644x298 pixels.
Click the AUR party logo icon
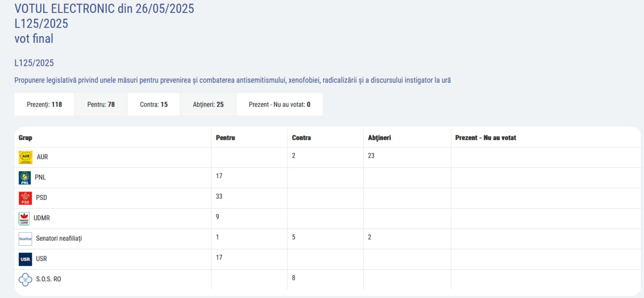click(25, 157)
